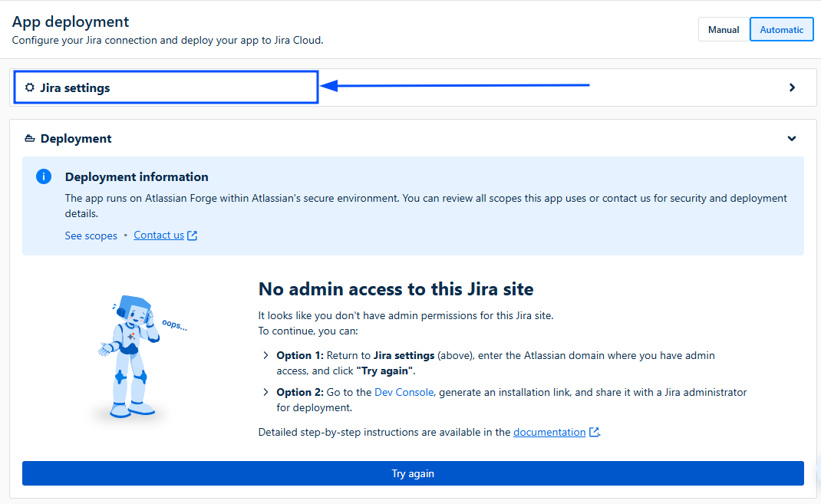Open the documentation link
The image size is (821, 504).
tap(549, 432)
